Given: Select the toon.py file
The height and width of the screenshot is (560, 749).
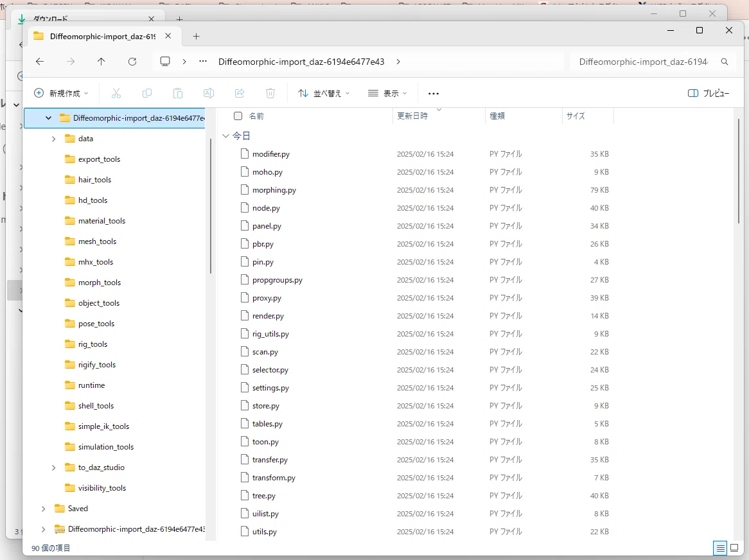Looking at the screenshot, I should 265,442.
